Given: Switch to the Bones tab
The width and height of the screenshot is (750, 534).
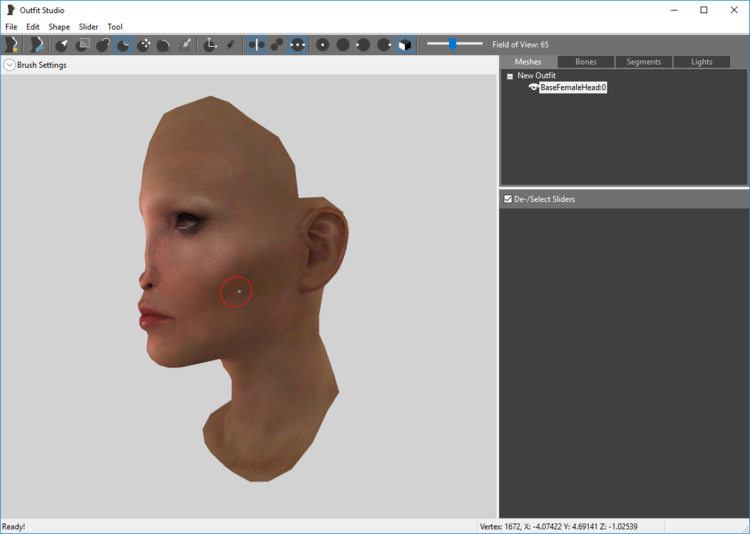Looking at the screenshot, I should [586, 62].
